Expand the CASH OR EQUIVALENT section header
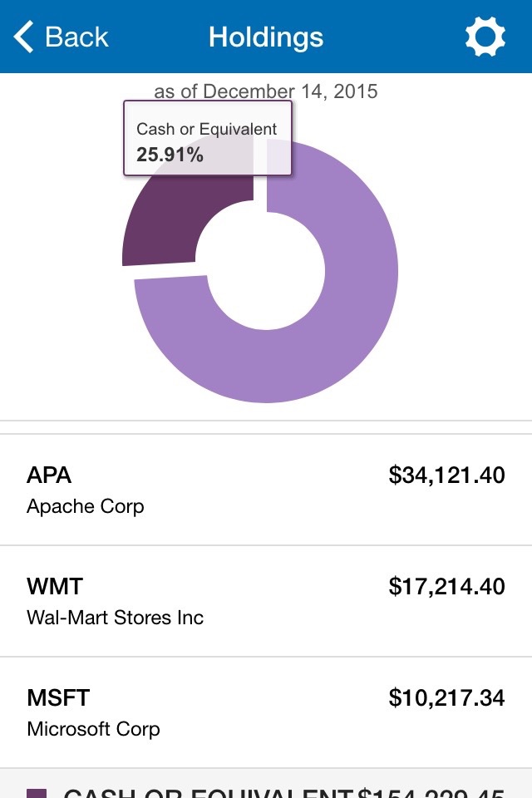The image size is (532, 798). tap(208, 790)
